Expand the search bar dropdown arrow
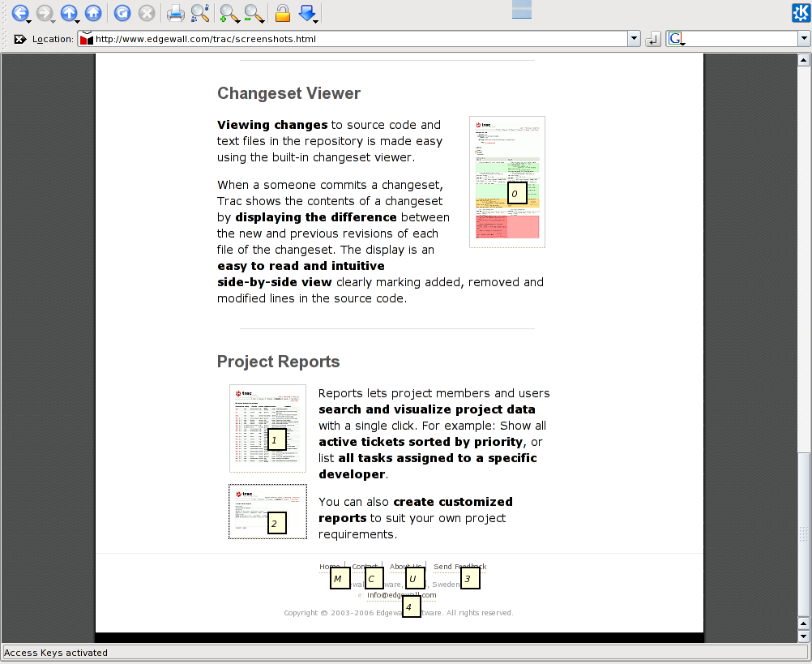Image resolution: width=812 pixels, height=664 pixels. point(804,39)
